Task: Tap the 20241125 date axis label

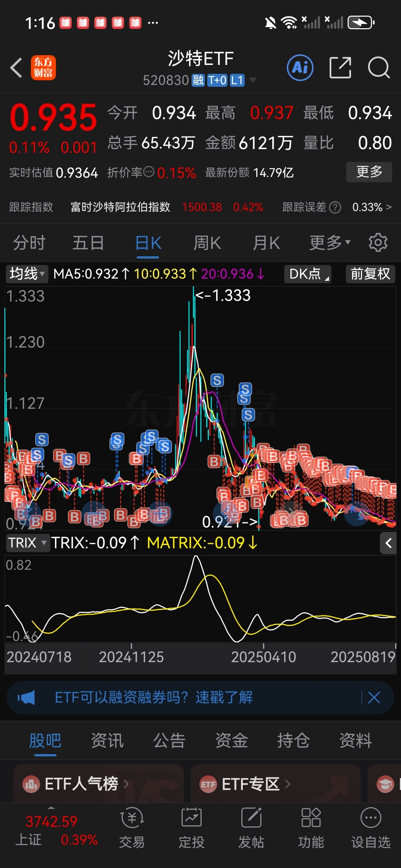Action: pos(131,657)
